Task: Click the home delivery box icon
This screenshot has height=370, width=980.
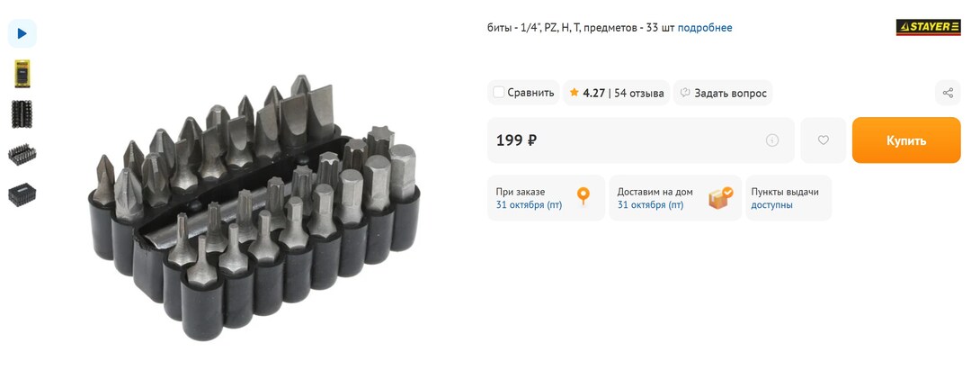Action: pyautogui.click(x=721, y=197)
